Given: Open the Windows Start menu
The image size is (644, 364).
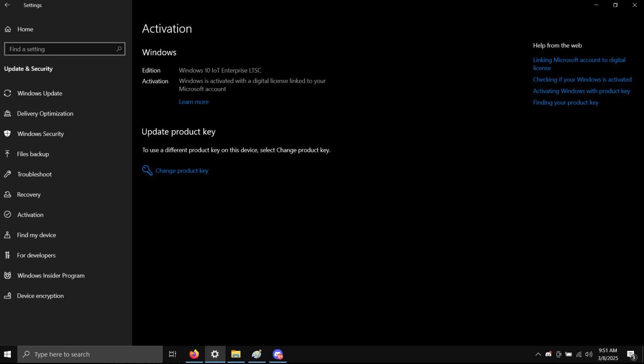Looking at the screenshot, I should tap(7, 354).
